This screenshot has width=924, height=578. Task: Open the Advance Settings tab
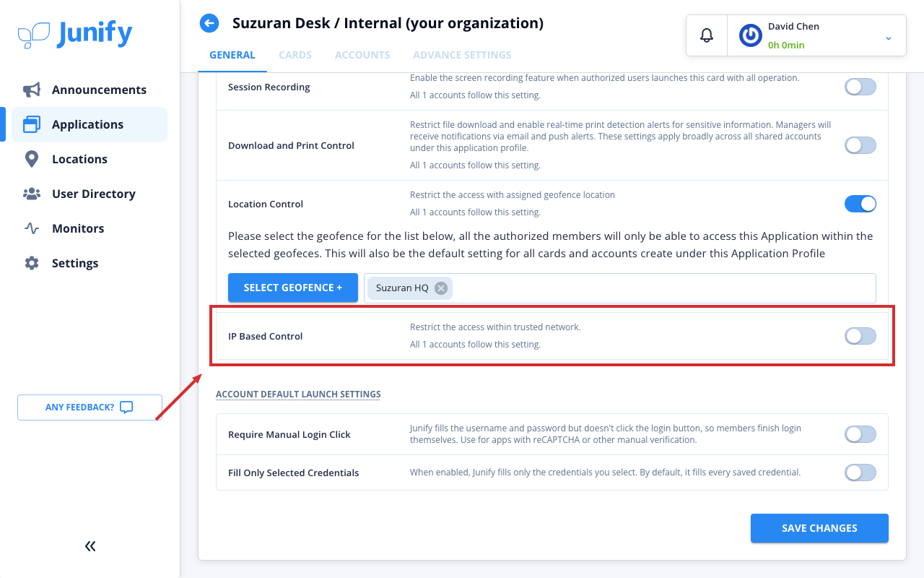pos(462,55)
